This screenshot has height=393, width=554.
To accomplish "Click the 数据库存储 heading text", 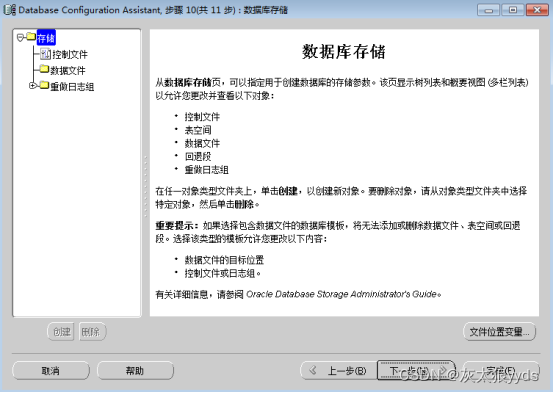I will click(344, 52).
